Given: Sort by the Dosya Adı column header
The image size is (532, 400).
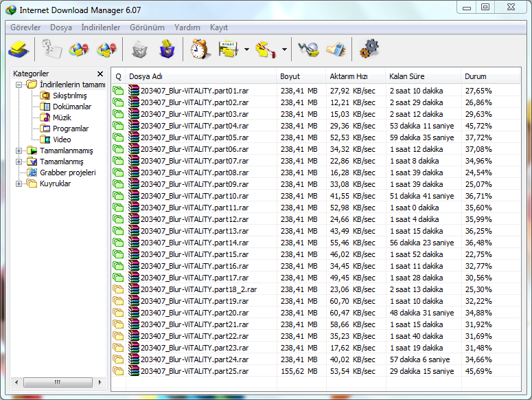Looking at the screenshot, I should 201,76.
